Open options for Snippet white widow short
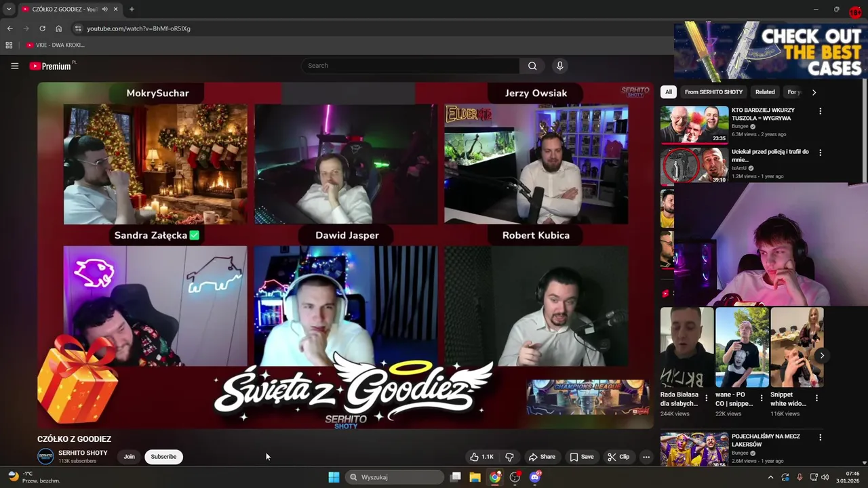The image size is (868, 488). (x=816, y=399)
